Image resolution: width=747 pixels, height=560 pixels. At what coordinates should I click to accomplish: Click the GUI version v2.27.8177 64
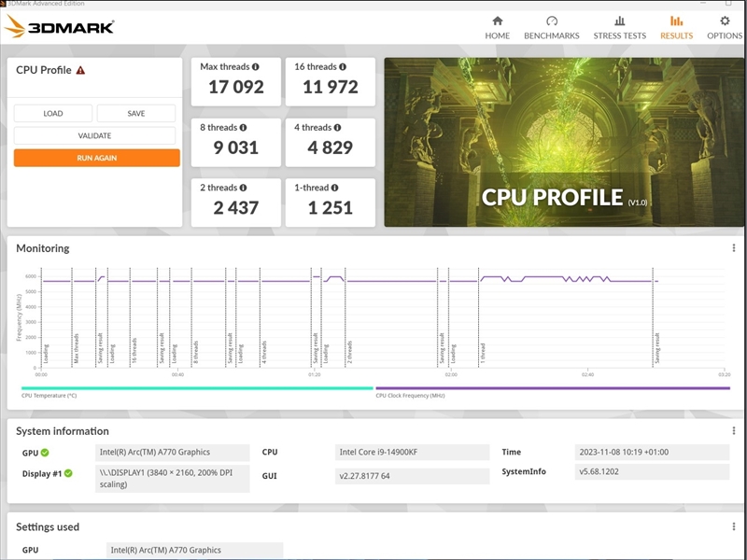point(412,476)
